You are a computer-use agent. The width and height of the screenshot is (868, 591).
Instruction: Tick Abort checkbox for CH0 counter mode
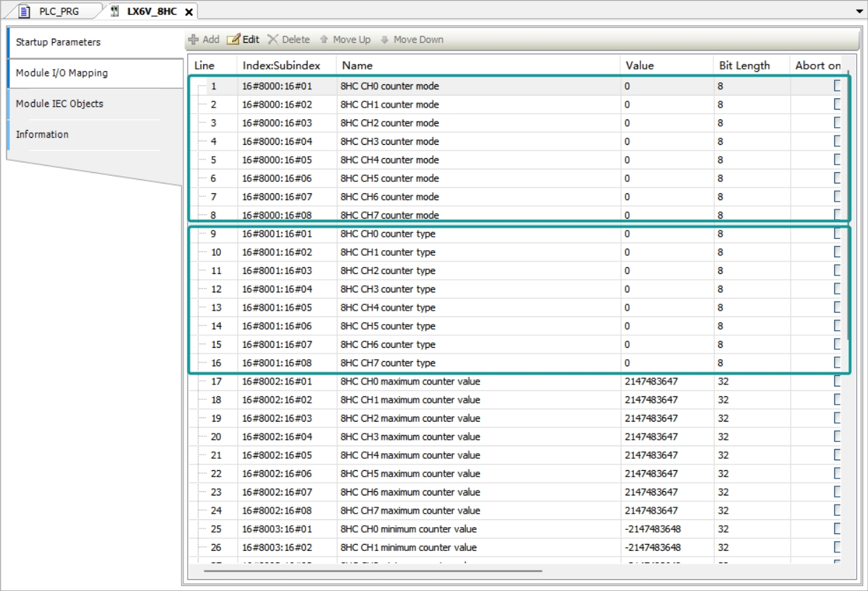pyautogui.click(x=837, y=86)
